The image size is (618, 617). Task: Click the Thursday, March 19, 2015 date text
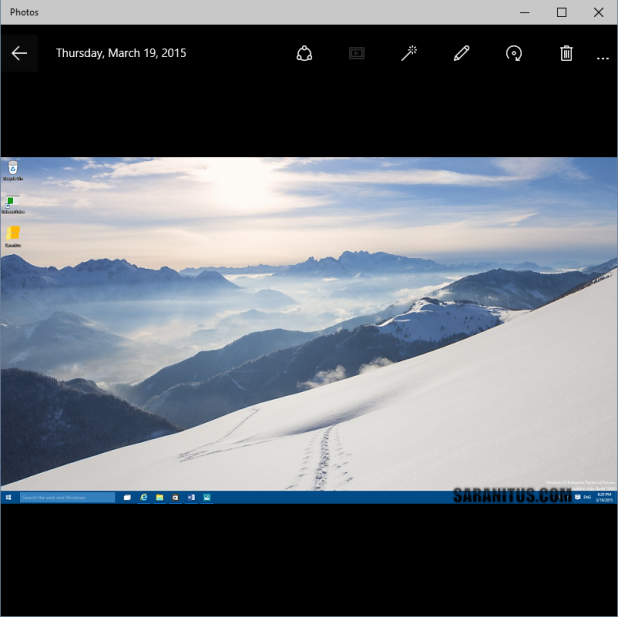tap(121, 53)
